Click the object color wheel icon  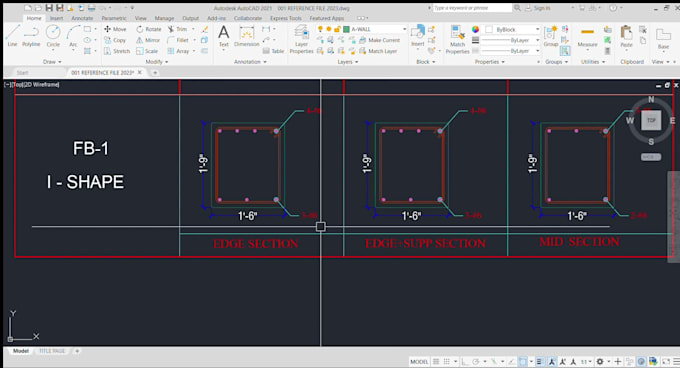[475, 29]
